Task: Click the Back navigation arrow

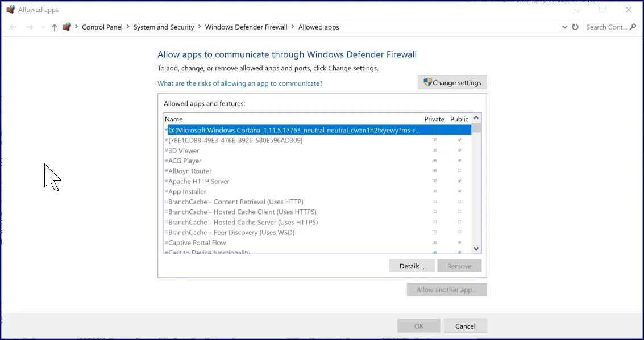Action: pyautogui.click(x=13, y=27)
